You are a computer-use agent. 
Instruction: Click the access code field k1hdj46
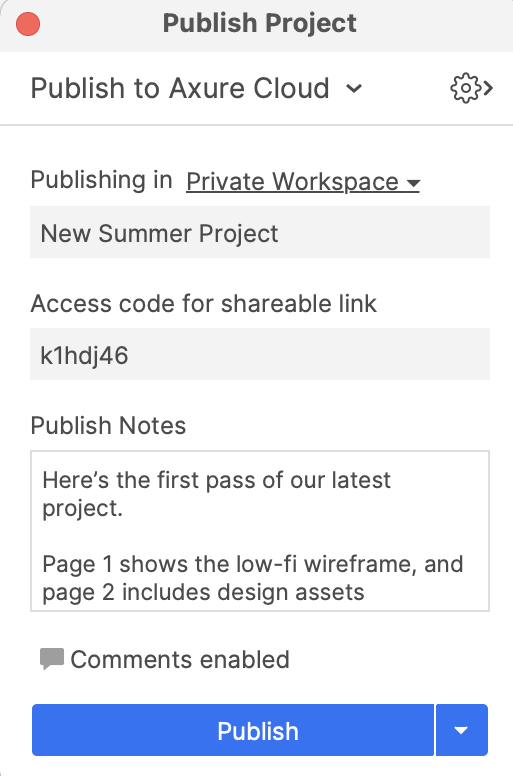point(260,354)
